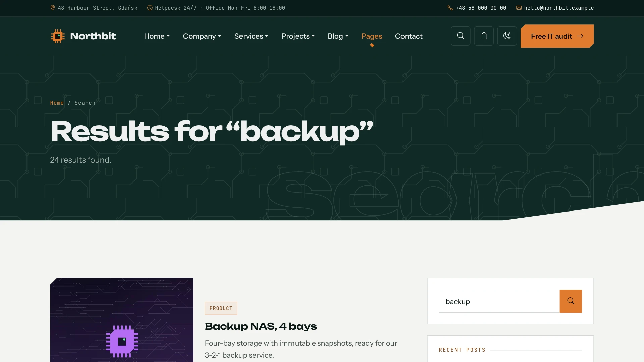Follow the Home breadcrumb link

(57, 103)
